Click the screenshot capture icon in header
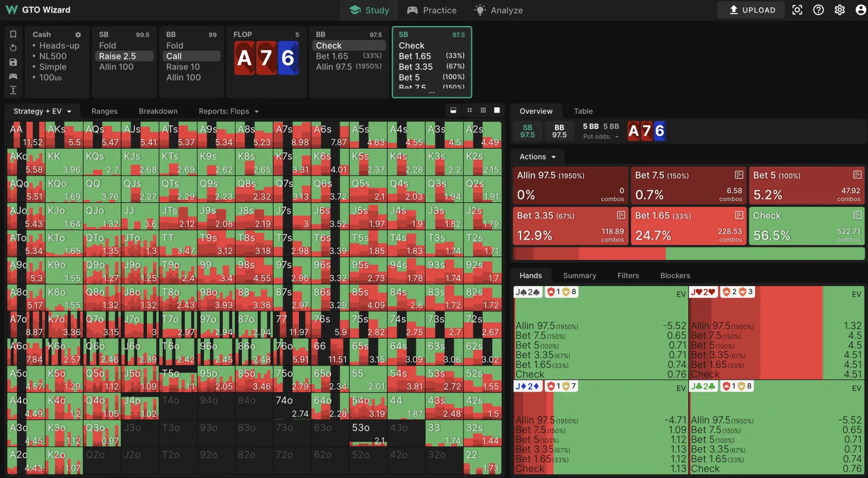The width and height of the screenshot is (868, 478). tap(797, 10)
